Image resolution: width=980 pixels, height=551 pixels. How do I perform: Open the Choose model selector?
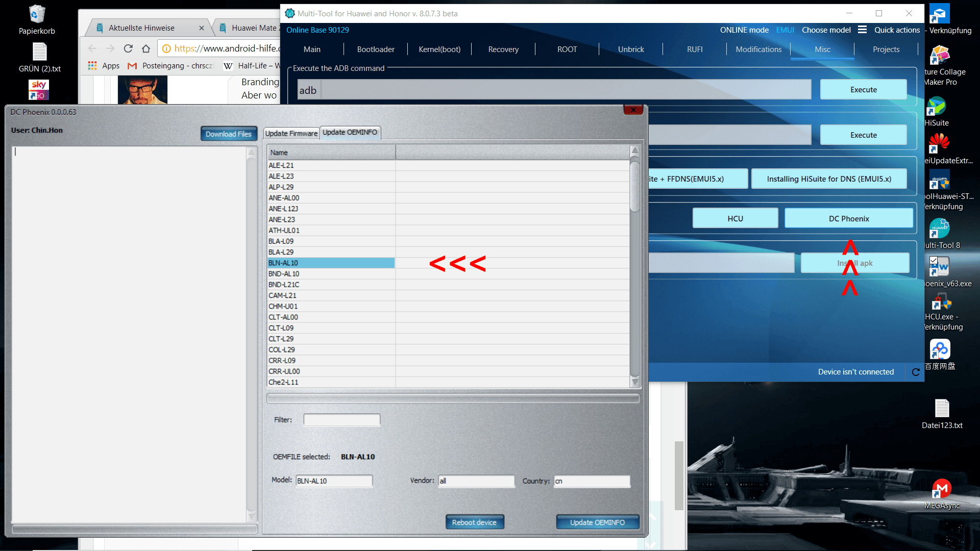pos(826,30)
